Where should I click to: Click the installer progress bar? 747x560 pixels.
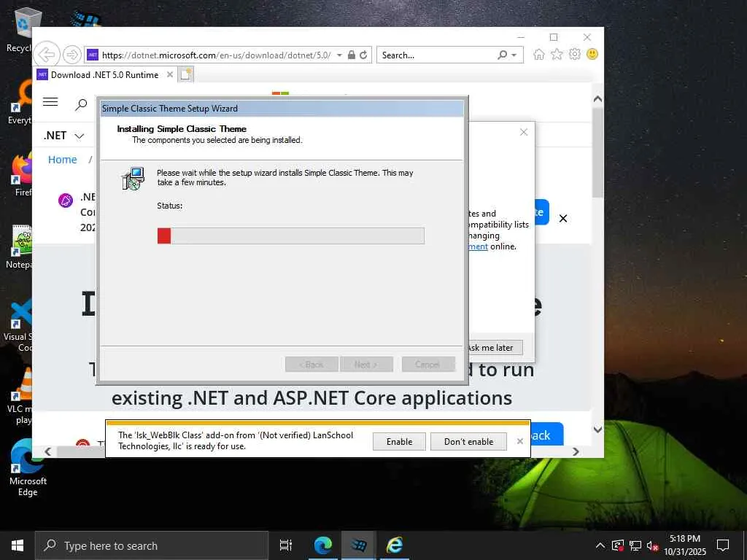point(290,236)
